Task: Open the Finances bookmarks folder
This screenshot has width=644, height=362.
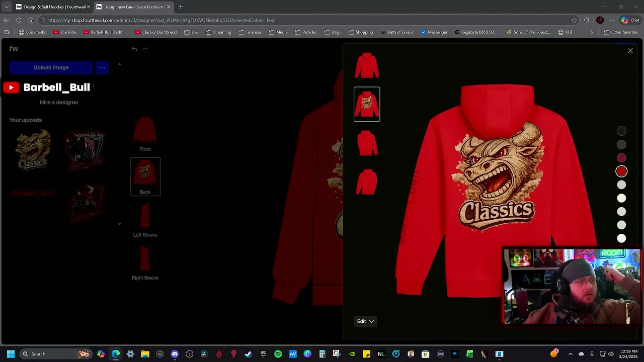Action: pos(250,32)
